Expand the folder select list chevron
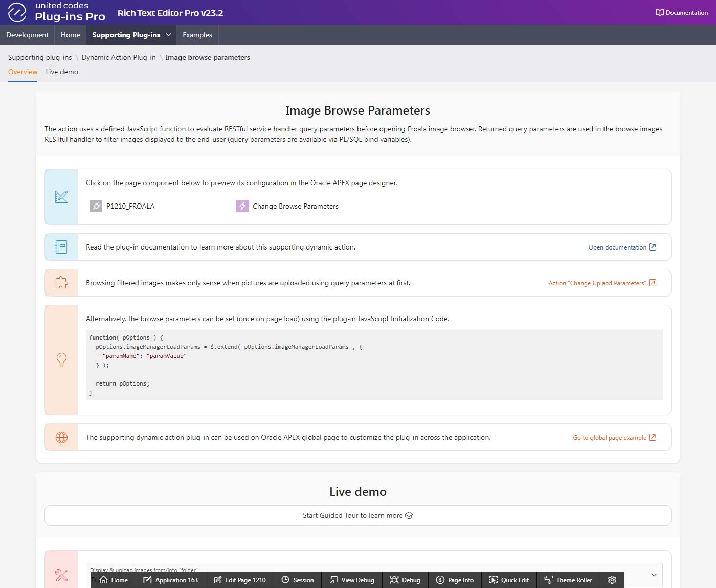Viewport: 716px width, 588px height. [x=654, y=575]
